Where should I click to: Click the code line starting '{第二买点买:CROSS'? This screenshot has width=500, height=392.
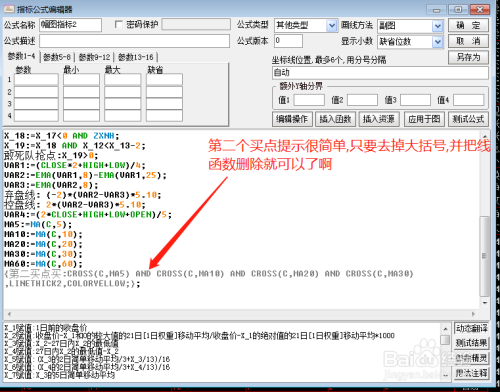click(209, 274)
